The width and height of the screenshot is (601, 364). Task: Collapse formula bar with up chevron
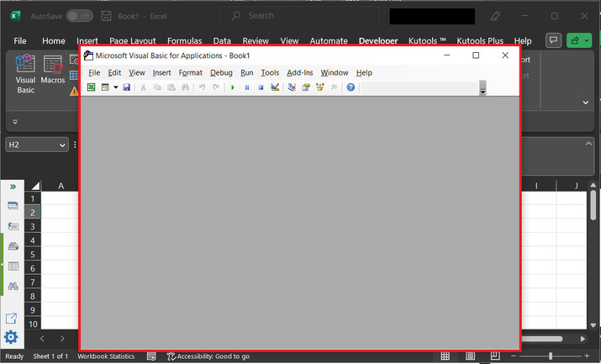coord(588,144)
